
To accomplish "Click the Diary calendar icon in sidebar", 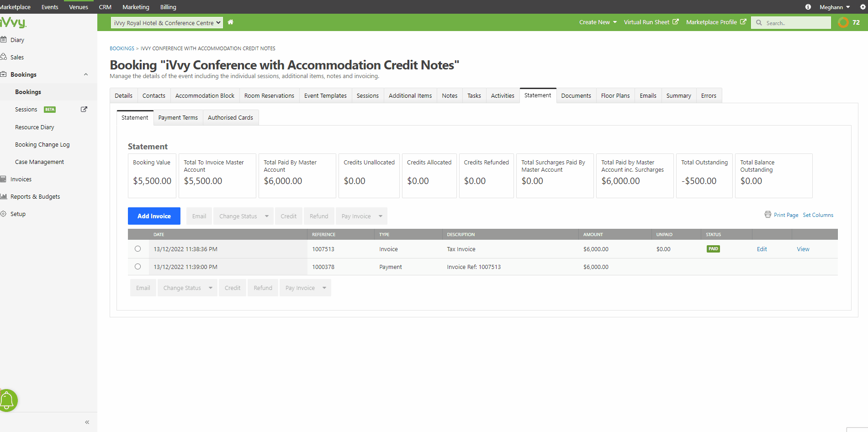I will pyautogui.click(x=3, y=39).
